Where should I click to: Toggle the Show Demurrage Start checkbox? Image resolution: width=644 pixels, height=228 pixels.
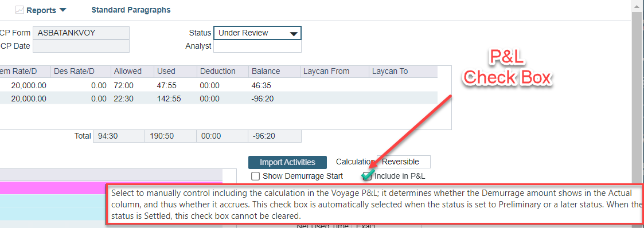point(256,176)
